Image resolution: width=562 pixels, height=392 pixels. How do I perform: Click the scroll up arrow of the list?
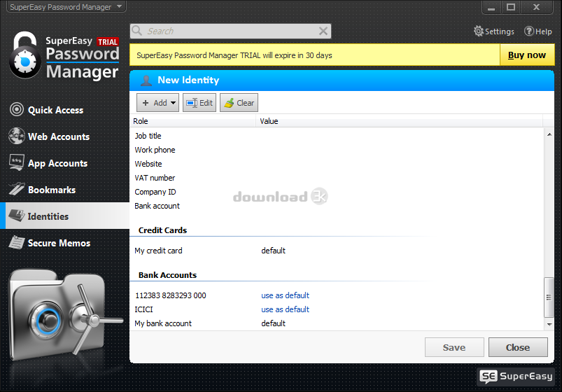(549, 134)
